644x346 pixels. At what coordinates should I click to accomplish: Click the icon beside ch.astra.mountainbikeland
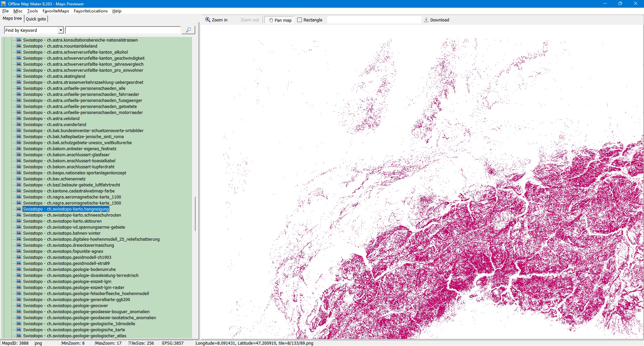pos(19,46)
